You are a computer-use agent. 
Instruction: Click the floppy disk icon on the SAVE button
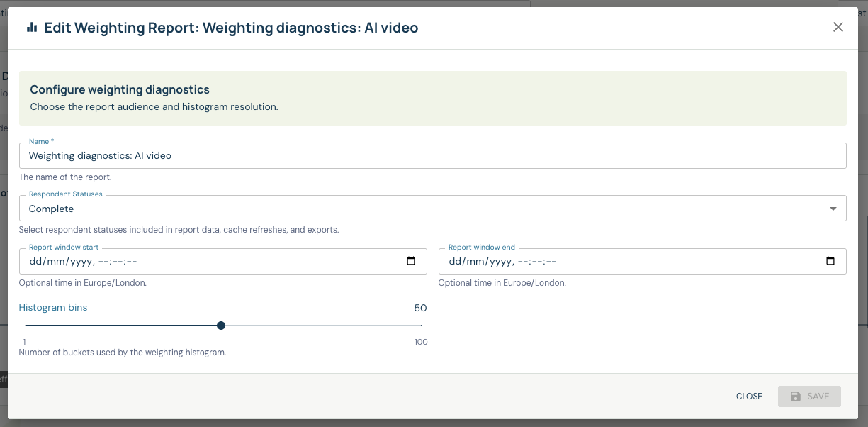(796, 396)
